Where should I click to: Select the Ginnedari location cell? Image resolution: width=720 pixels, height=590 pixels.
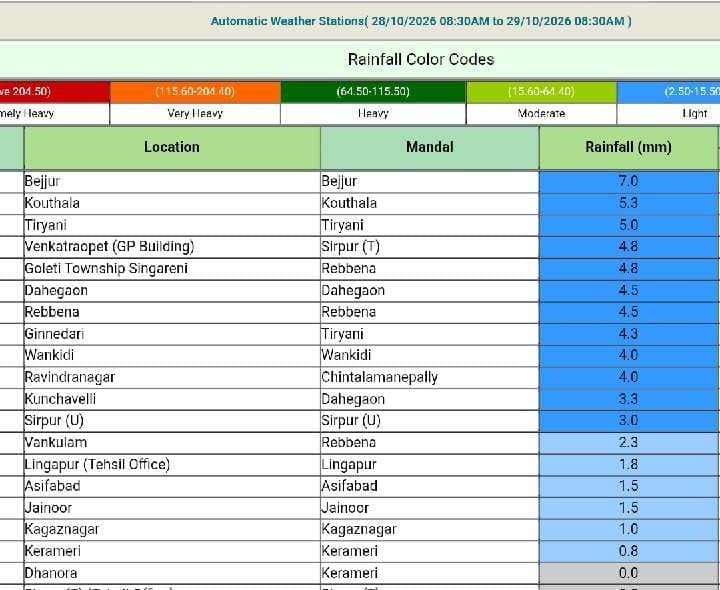point(172,334)
